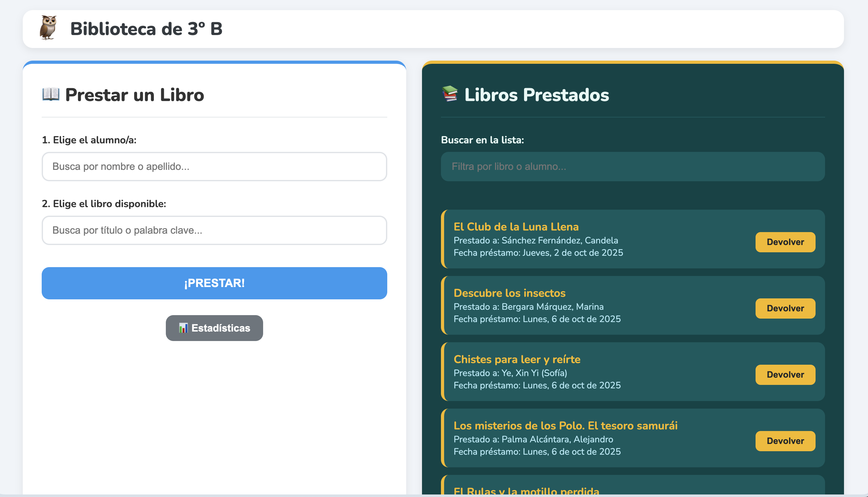Click the Prestar un Libro heading
868x497 pixels.
pyautogui.click(x=135, y=95)
